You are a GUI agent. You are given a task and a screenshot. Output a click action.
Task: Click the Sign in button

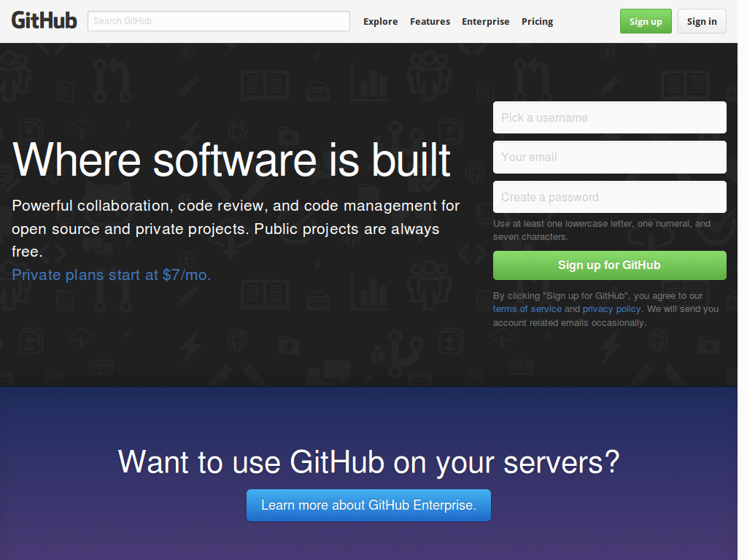tap(701, 21)
